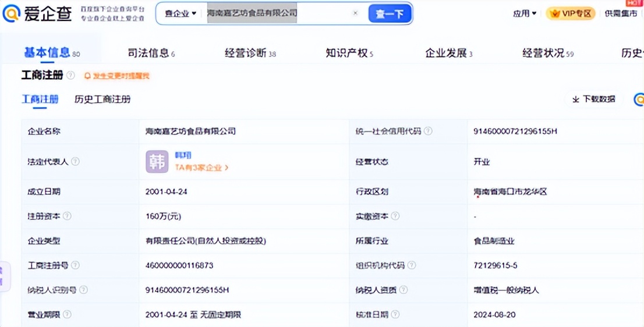
Task: Switch to the 企业发展 tab
Action: (x=448, y=53)
